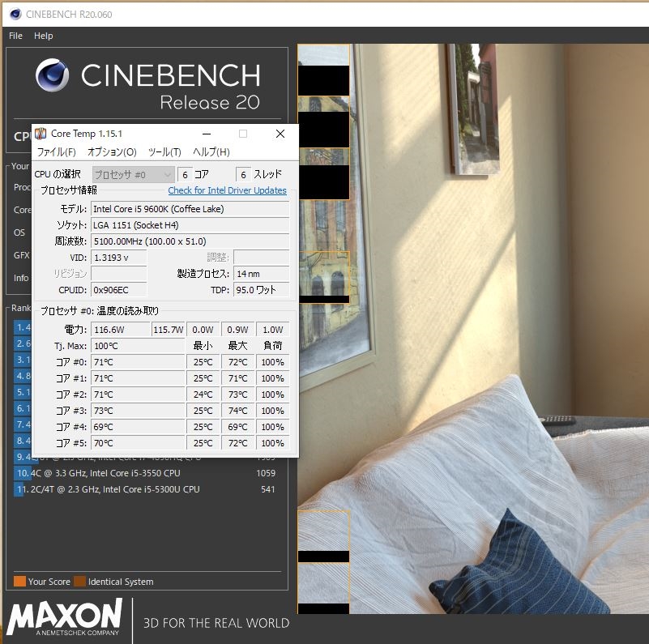Select ranking row Intel Core i5-5300U CPU
This screenshot has width=649, height=644.
[145, 489]
